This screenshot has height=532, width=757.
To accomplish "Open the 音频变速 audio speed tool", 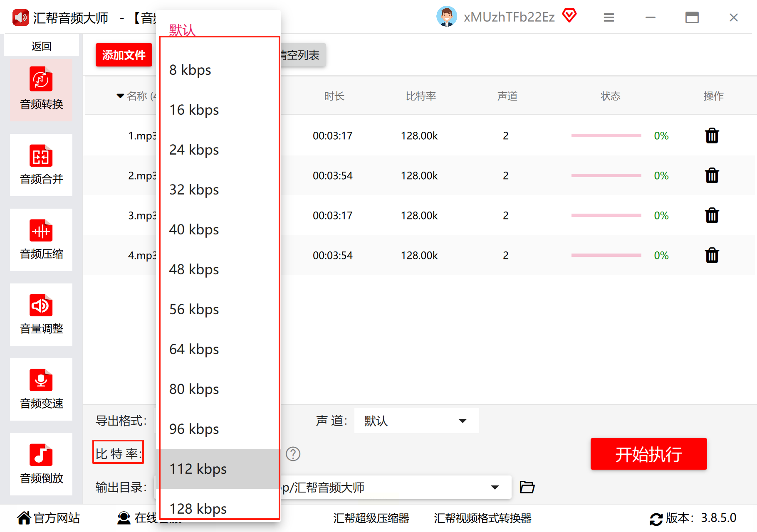I will pos(41,389).
